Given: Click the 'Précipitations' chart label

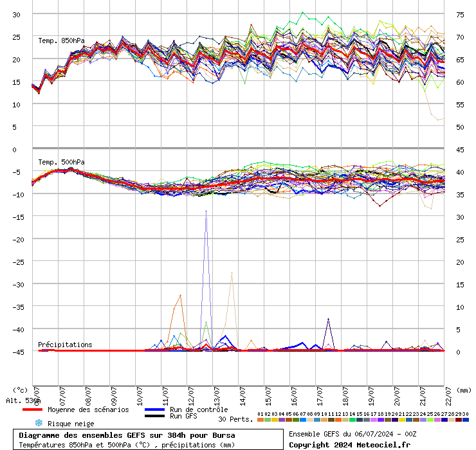Looking at the screenshot, I should tap(65, 345).
